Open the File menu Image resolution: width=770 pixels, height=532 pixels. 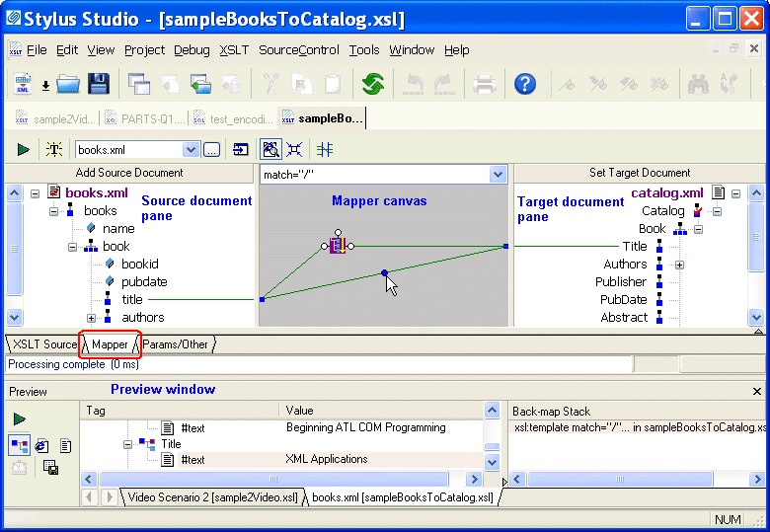click(37, 50)
